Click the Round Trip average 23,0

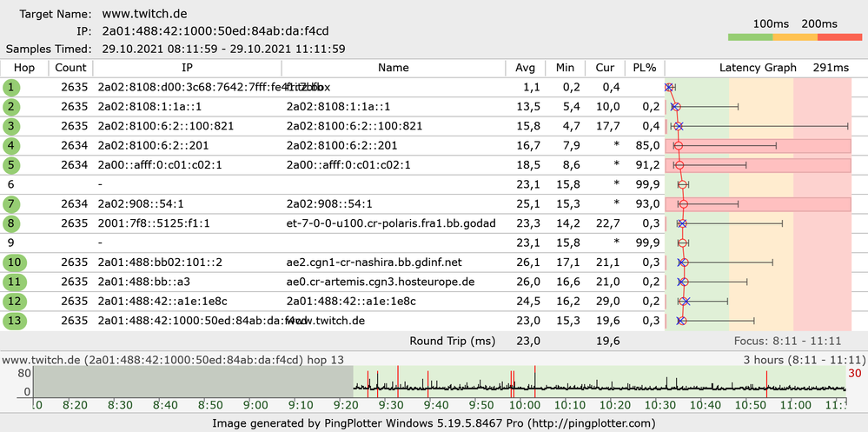529,342
